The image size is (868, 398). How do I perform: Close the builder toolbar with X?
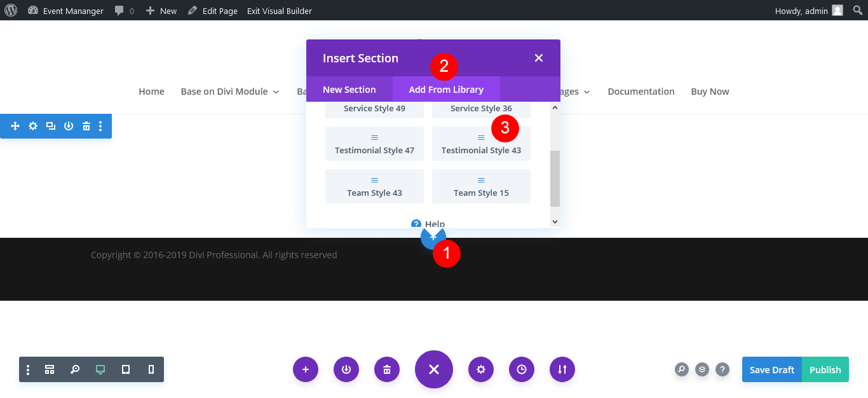[x=434, y=369]
